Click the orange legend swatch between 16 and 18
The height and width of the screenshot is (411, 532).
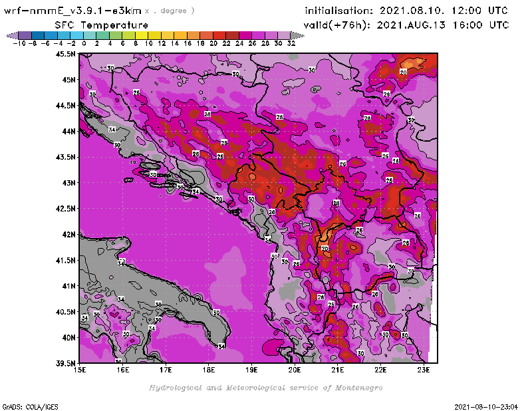click(193, 35)
